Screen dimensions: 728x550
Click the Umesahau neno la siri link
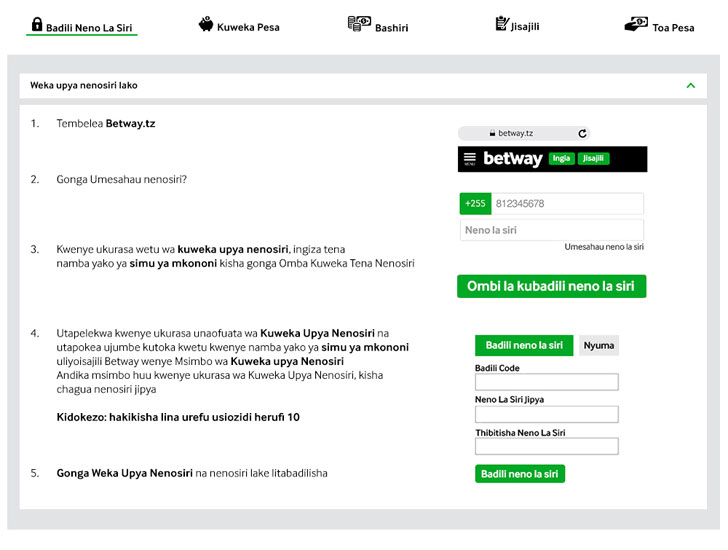(x=604, y=247)
